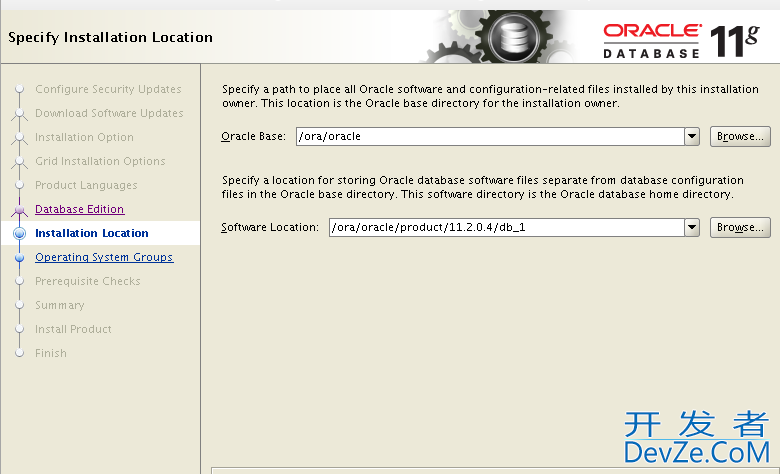Image resolution: width=780 pixels, height=474 pixels.
Task: Click the Database Edition step marker icon
Action: tap(19, 210)
